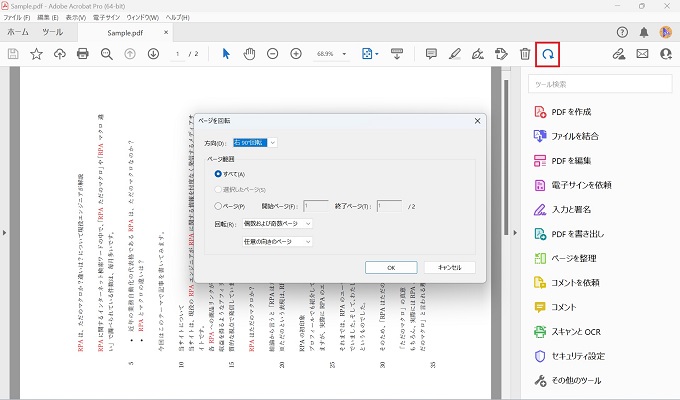The width and height of the screenshot is (680, 400).
Task: Open the 任意の向きのページ dropdown
Action: point(277,241)
